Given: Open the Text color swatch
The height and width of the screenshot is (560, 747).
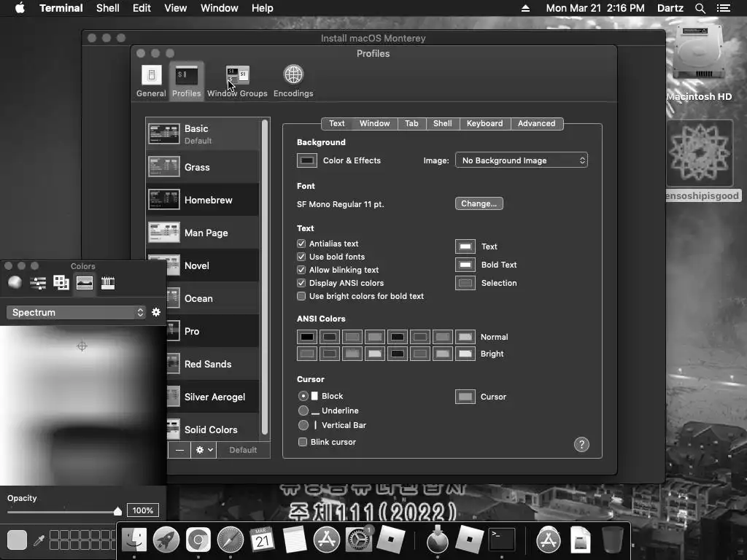Looking at the screenshot, I should (x=465, y=246).
